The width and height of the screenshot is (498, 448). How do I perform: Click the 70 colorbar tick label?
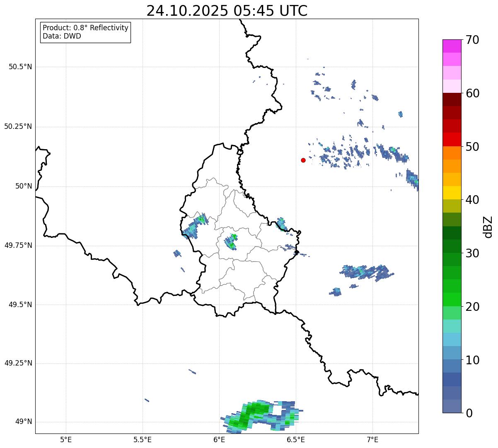coord(472,40)
